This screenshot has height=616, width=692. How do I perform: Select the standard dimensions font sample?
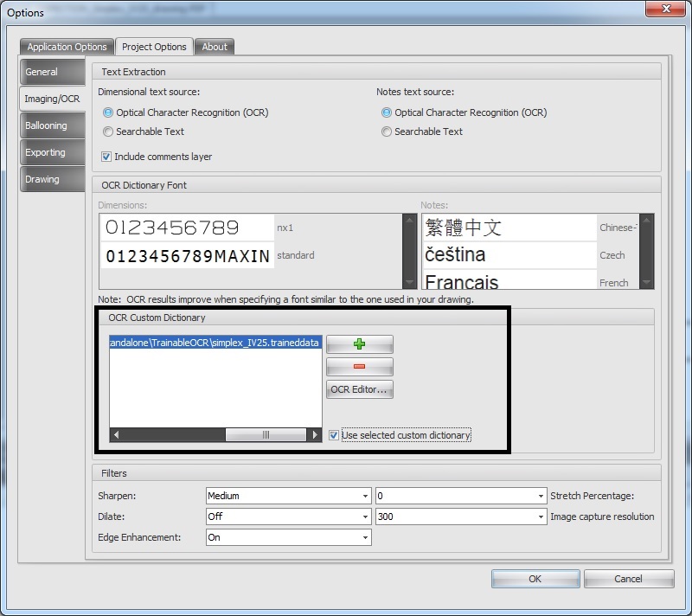pos(187,255)
